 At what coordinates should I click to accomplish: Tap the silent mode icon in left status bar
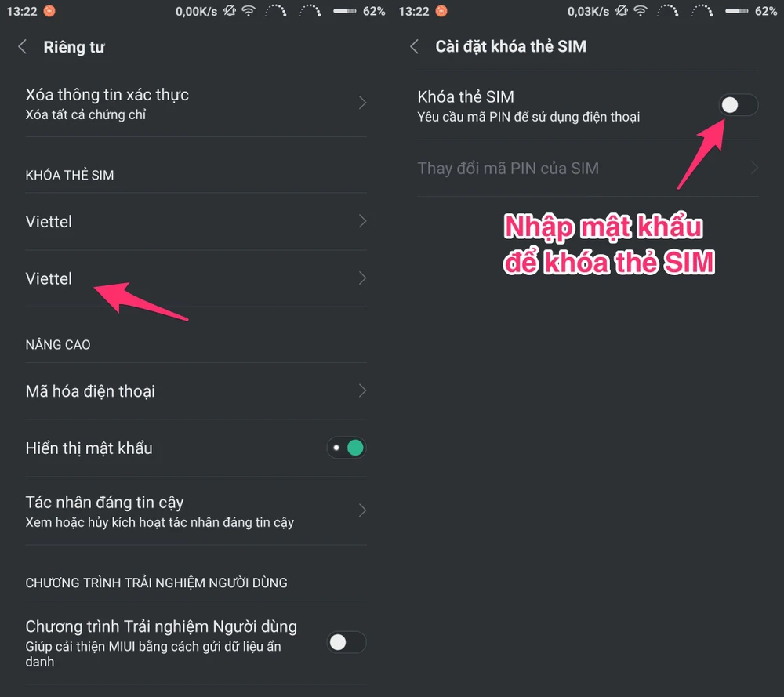click(230, 11)
